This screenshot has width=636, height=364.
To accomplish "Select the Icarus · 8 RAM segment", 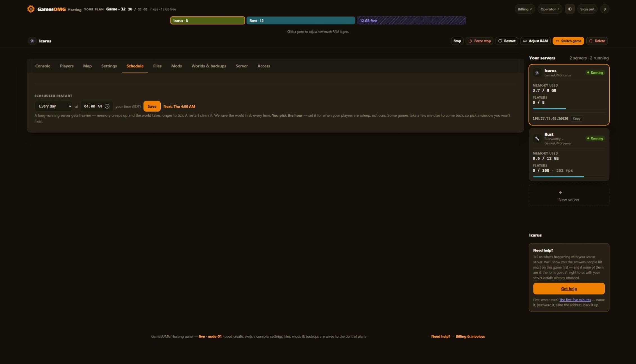I will pyautogui.click(x=207, y=21).
